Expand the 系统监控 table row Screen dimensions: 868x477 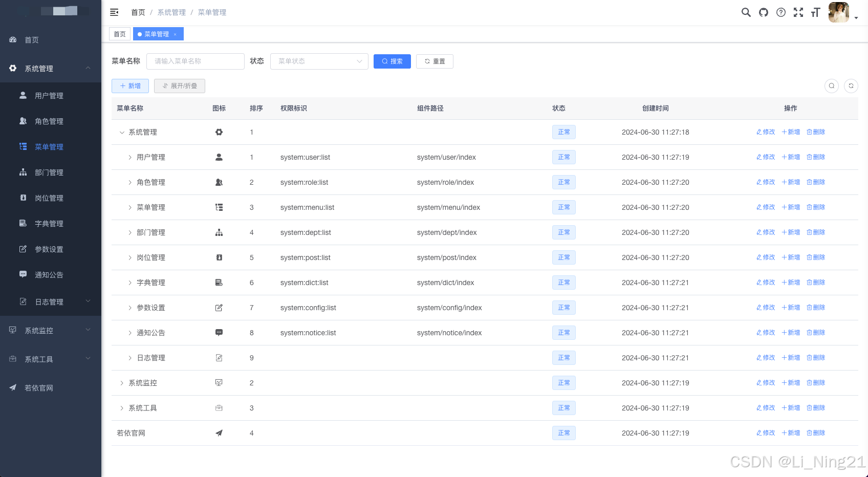tap(121, 383)
